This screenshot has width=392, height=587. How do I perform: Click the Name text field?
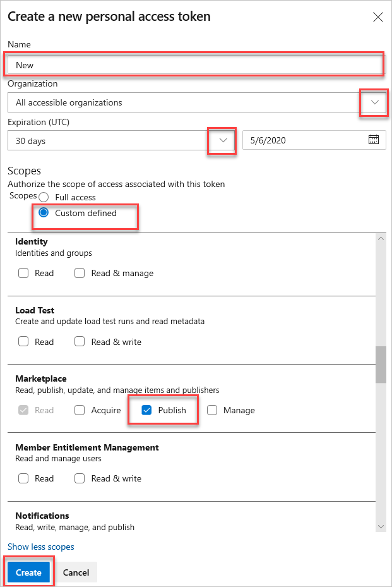coord(194,64)
